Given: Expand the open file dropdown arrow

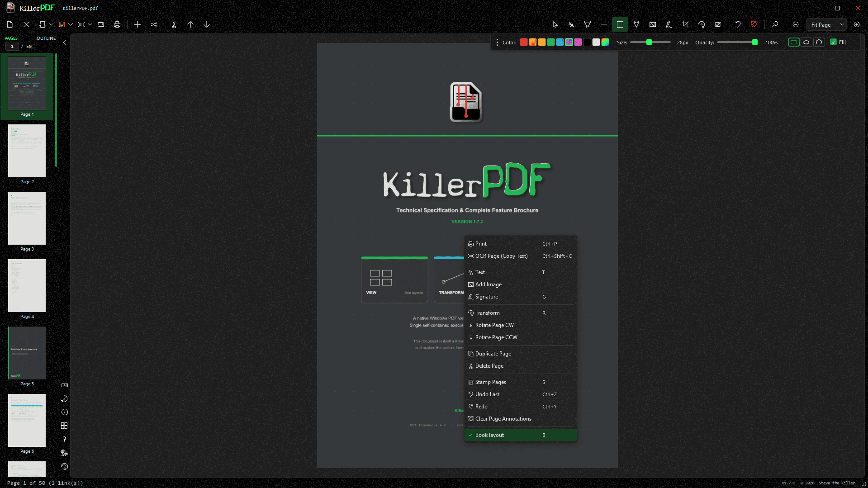Looking at the screenshot, I should pyautogui.click(x=51, y=24).
